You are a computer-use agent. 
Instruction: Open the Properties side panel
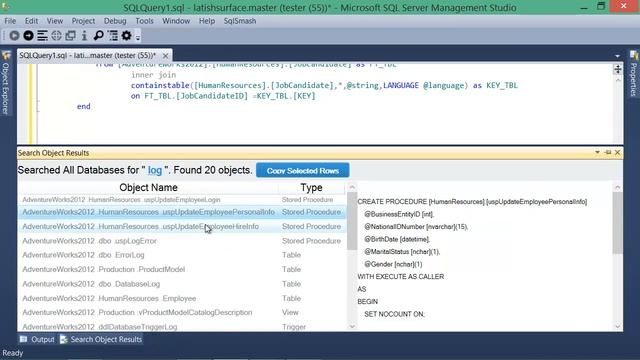click(x=634, y=74)
